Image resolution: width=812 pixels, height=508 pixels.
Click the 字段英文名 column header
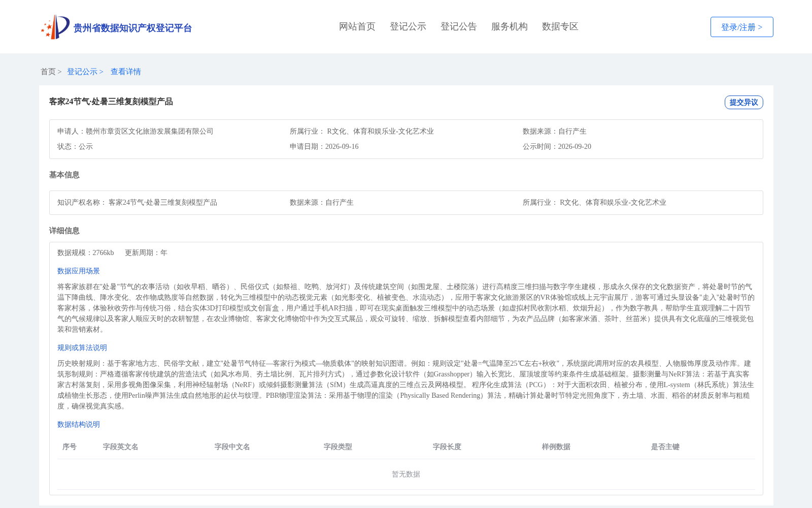click(x=121, y=447)
